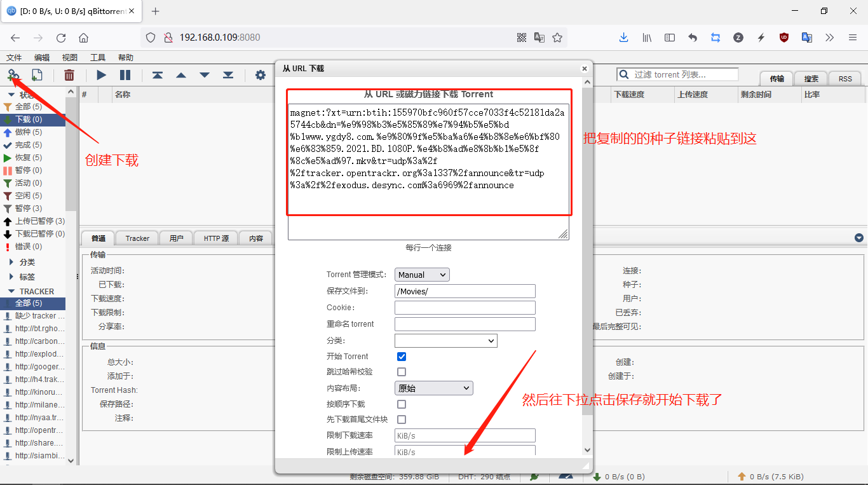Open the 分类 category dropdown in dialog
Screen dimensions: 868x485
(x=446, y=341)
